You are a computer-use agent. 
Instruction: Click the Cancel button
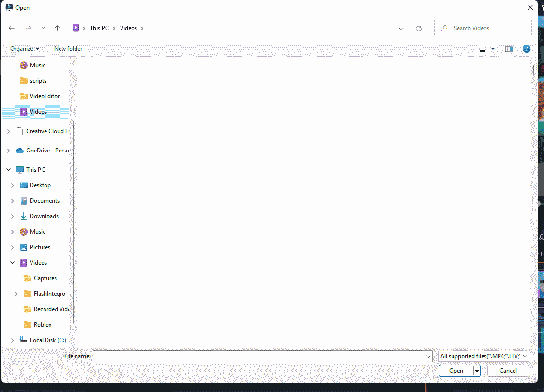[x=508, y=371]
